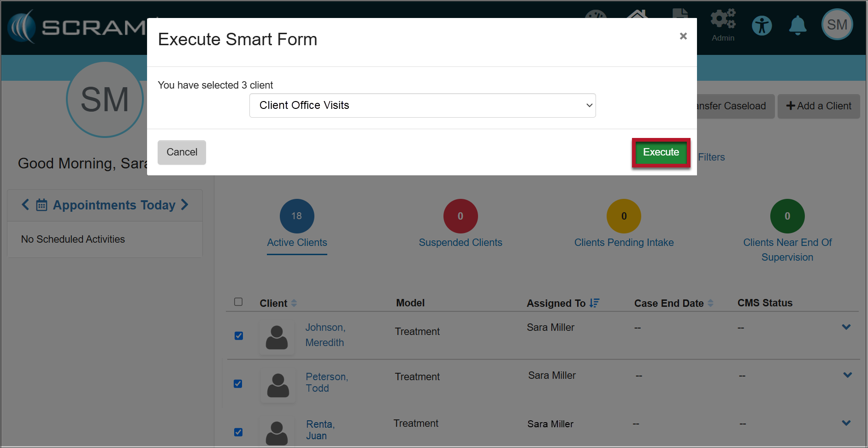Uncheck the Meredith Johnson checkbox
Viewport: 868px width, 448px height.
[x=239, y=335]
